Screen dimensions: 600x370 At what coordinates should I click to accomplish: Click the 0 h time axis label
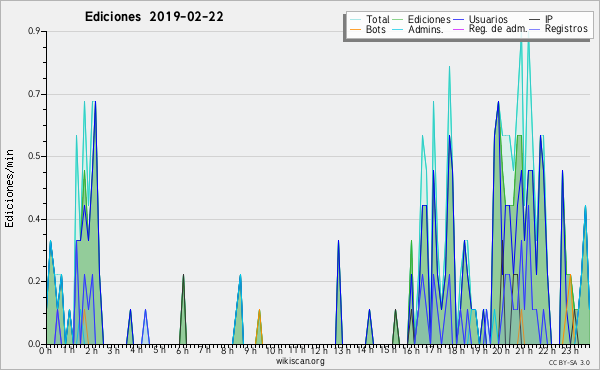[45, 351]
